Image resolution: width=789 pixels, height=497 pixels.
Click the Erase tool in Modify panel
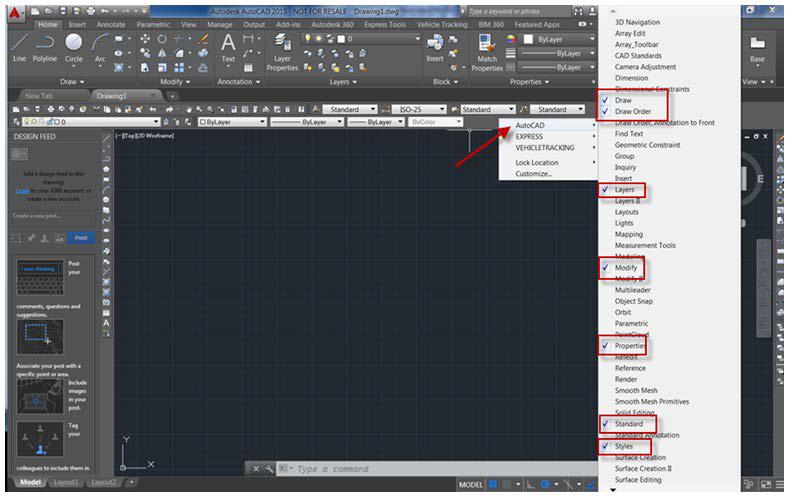203,39
